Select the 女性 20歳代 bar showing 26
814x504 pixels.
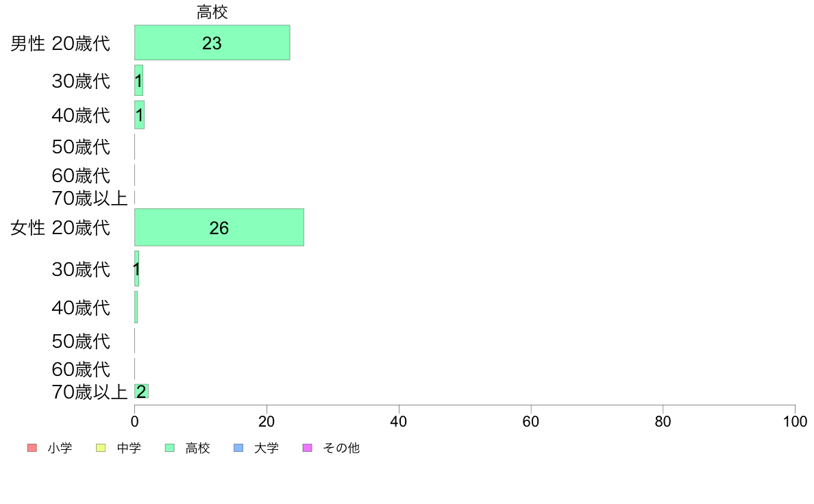pyautogui.click(x=219, y=227)
